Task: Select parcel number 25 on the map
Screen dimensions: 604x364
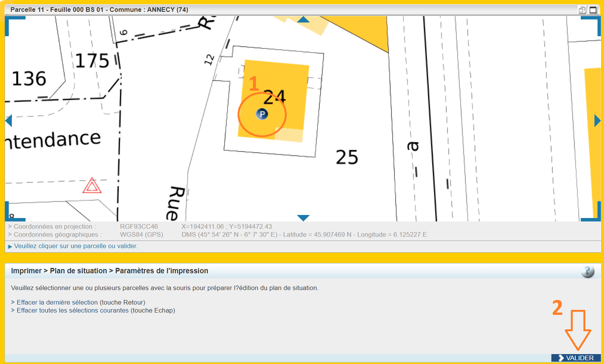Action: coord(347,157)
